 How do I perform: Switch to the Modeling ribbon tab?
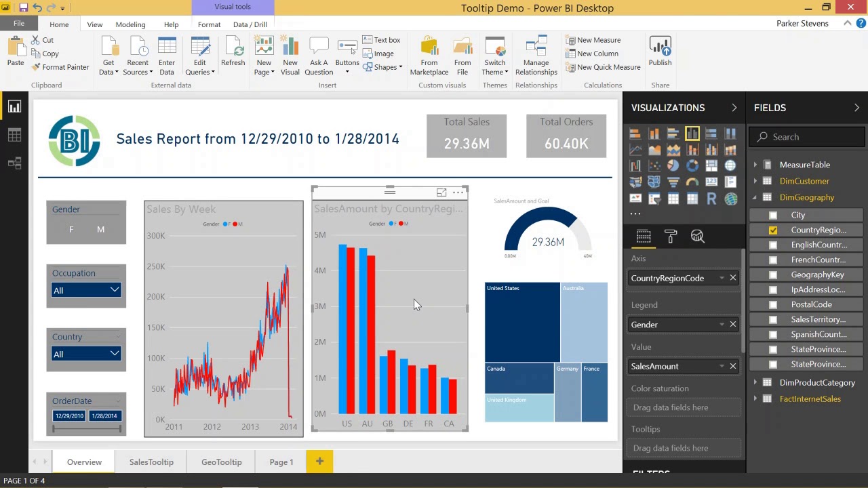coord(130,24)
